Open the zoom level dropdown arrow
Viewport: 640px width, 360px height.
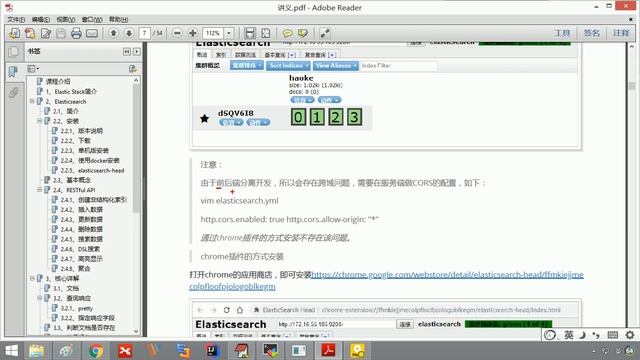coord(229,33)
